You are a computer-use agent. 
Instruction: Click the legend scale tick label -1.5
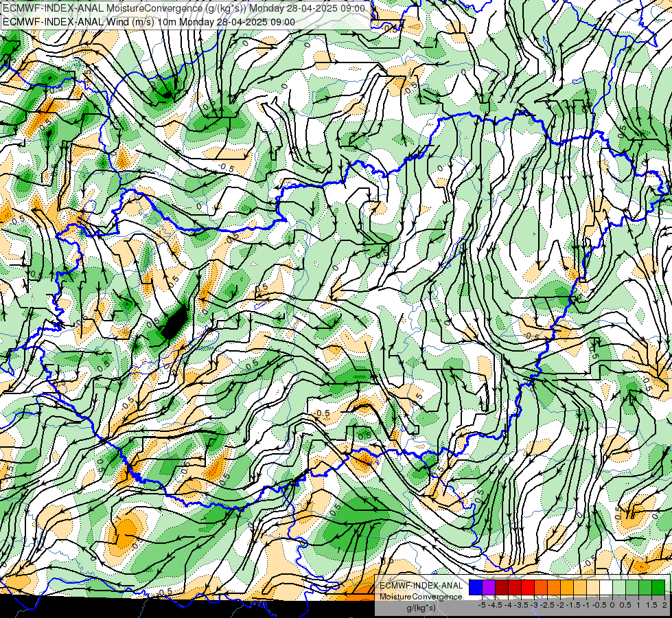[x=573, y=605]
